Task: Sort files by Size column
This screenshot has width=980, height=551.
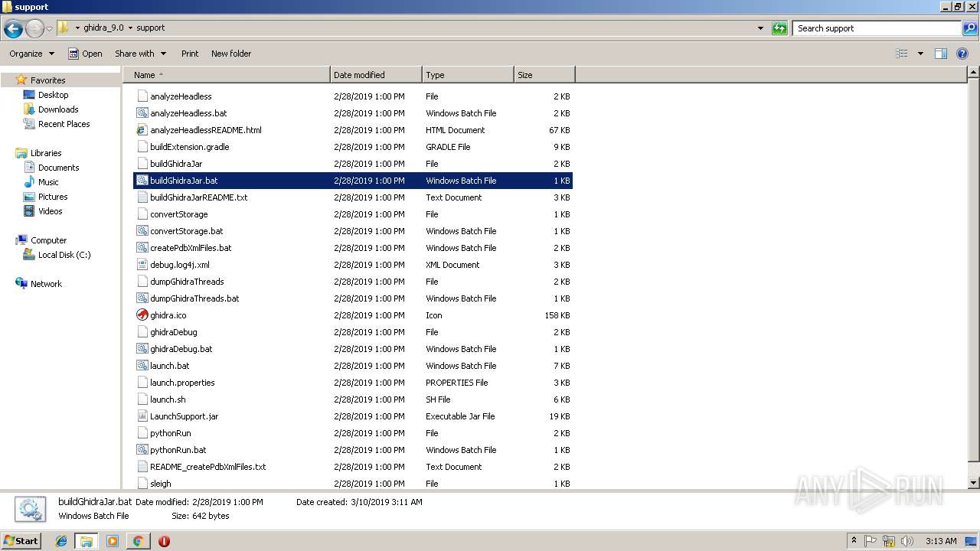Action: click(x=544, y=75)
